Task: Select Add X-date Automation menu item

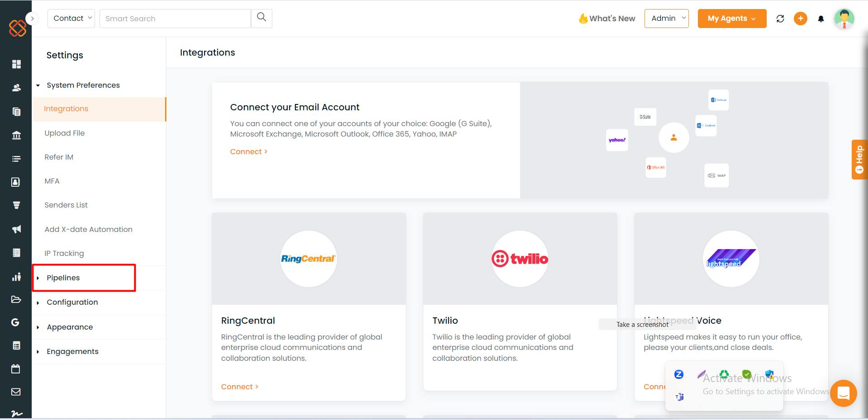Action: click(89, 229)
